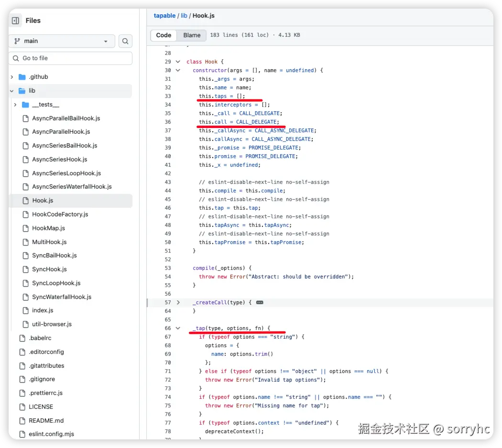The width and height of the screenshot is (502, 448).
Task: Open SyncBailHook.js file
Action: click(55, 255)
